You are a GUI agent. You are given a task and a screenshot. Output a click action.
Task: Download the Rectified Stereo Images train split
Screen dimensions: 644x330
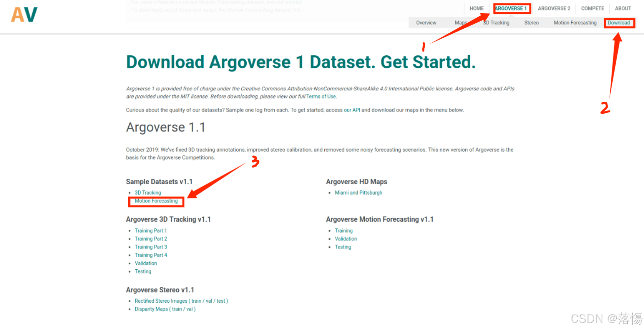pyautogui.click(x=196, y=301)
